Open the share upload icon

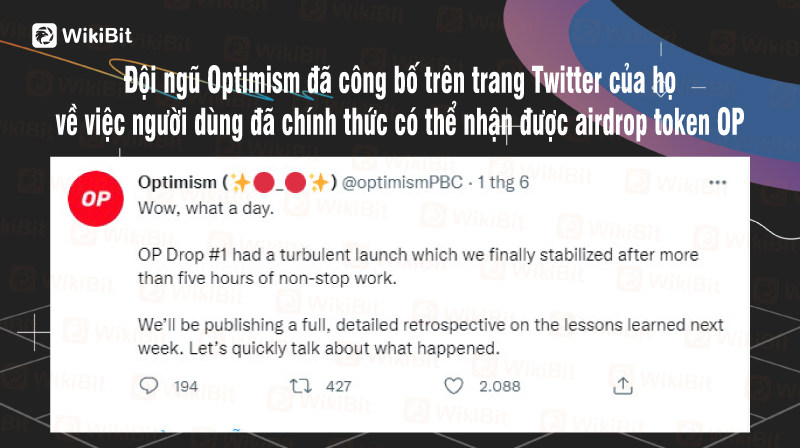[x=623, y=386]
